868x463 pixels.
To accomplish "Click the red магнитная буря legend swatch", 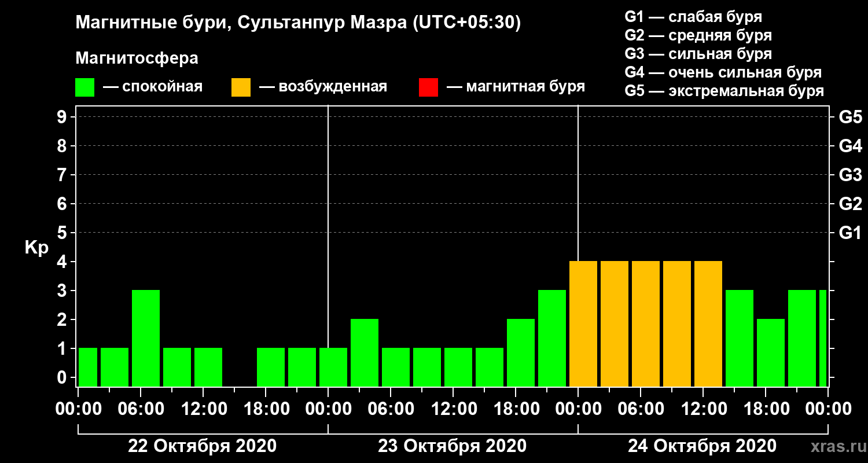I will [428, 87].
